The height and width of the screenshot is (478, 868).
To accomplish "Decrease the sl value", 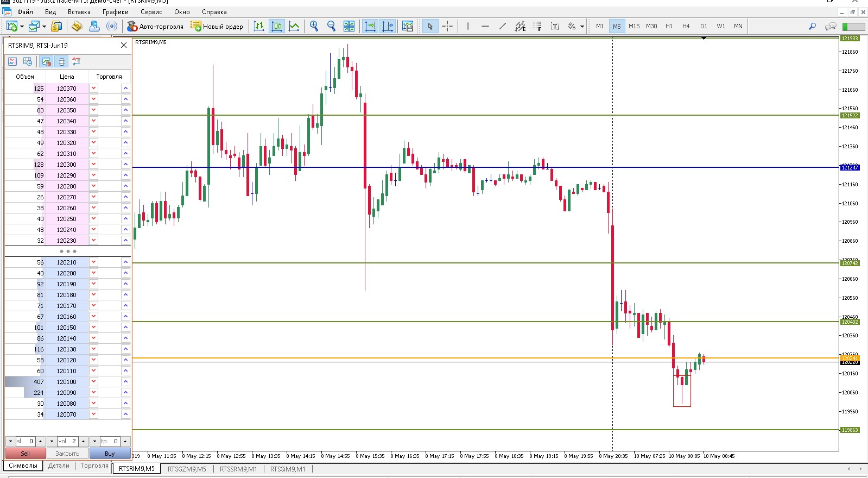I will [10, 441].
